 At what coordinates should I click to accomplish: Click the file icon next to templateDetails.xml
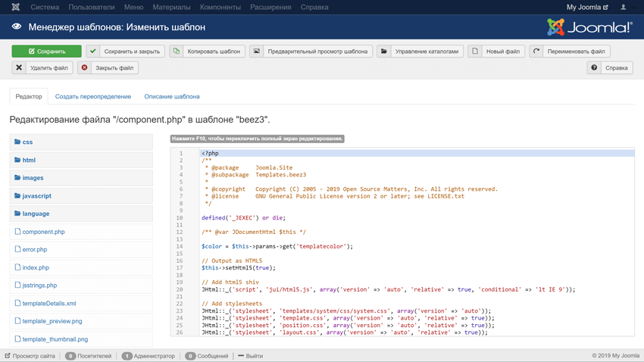[17, 304]
